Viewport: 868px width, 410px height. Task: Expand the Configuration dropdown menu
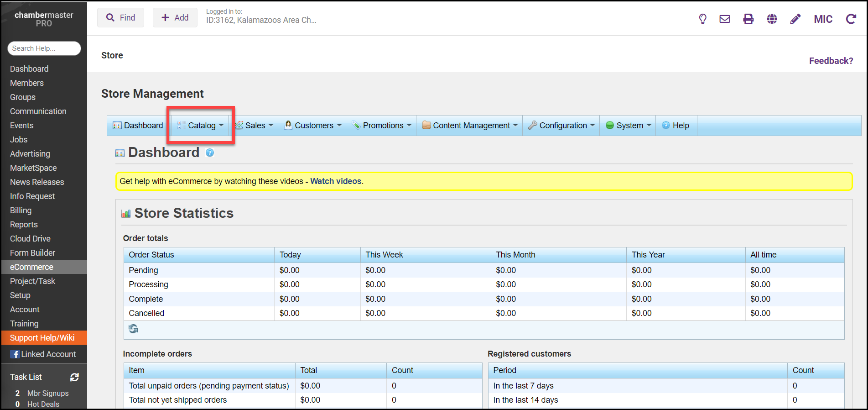[562, 126]
